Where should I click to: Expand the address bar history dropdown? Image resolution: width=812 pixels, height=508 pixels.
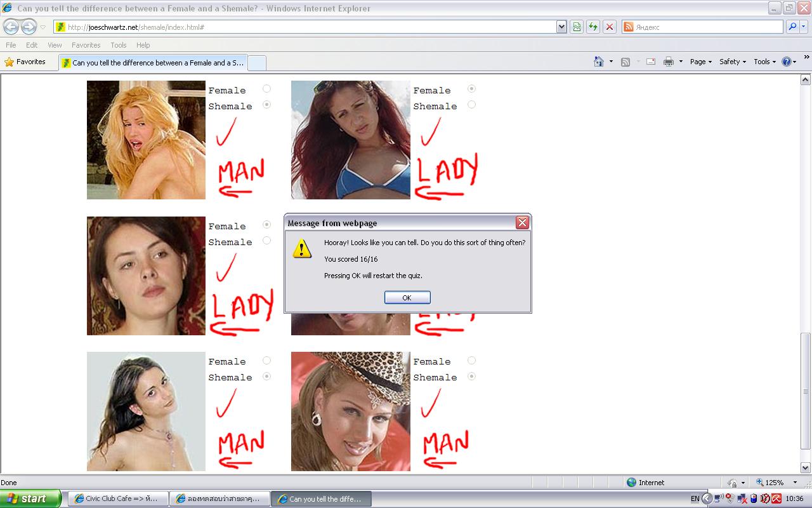pos(561,27)
